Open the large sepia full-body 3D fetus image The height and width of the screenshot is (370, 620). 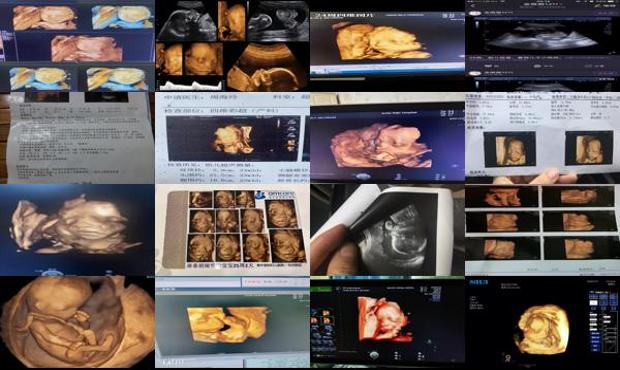(78, 322)
